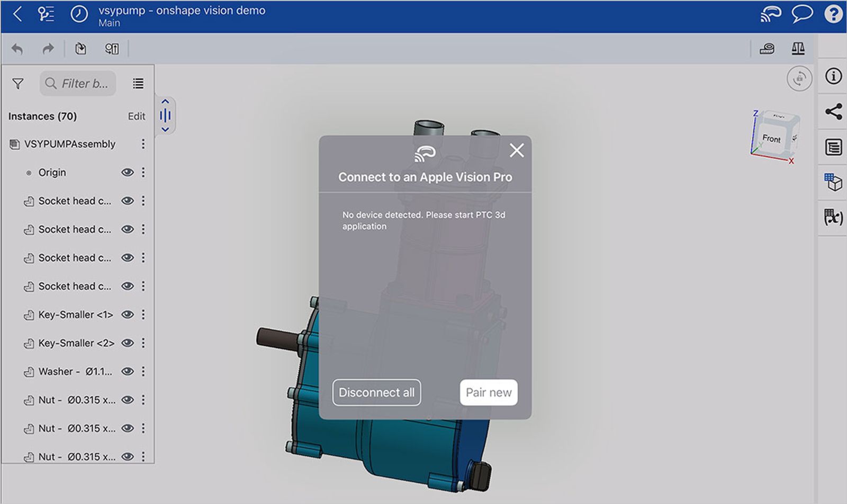Hide the first Socket head instance
The image size is (847, 504).
(127, 201)
